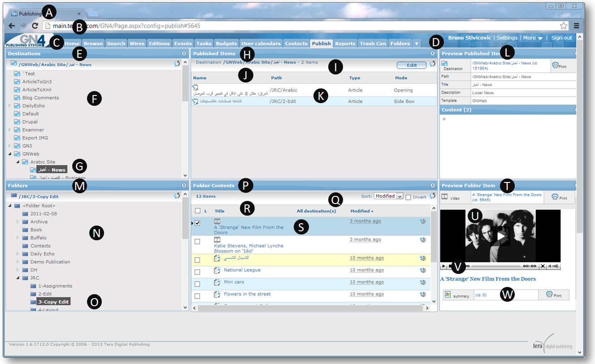
Task: Enable the Invert sort checkbox
Action: 408,197
